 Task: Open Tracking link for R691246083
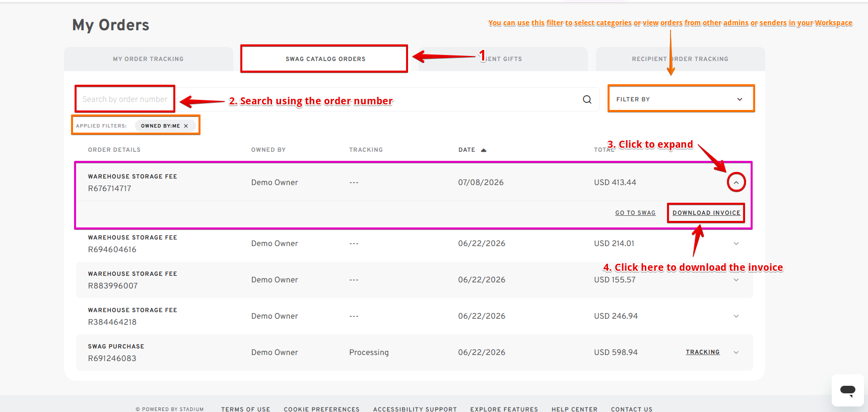[x=703, y=352]
